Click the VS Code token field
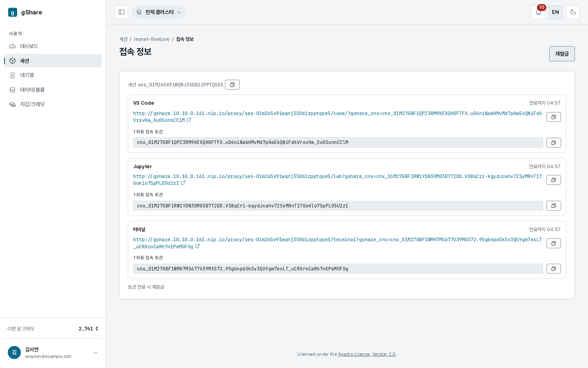The image size is (588, 368). click(x=338, y=142)
